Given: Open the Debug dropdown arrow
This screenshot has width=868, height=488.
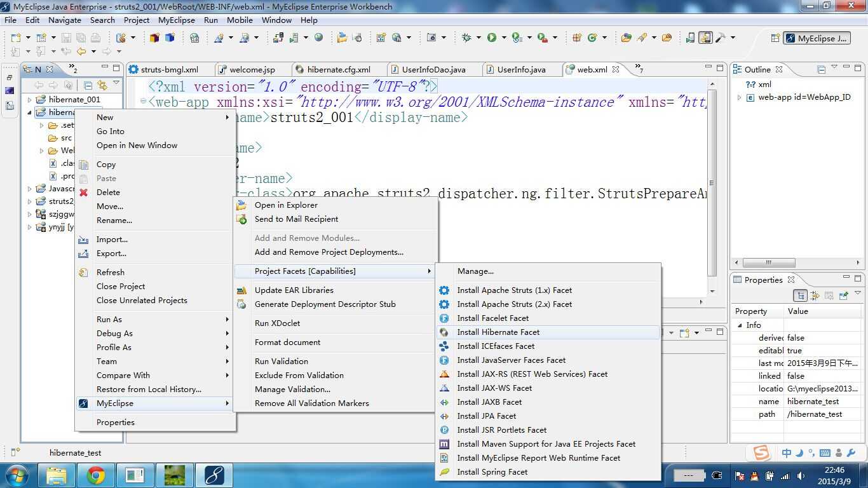Looking at the screenshot, I should (478, 38).
